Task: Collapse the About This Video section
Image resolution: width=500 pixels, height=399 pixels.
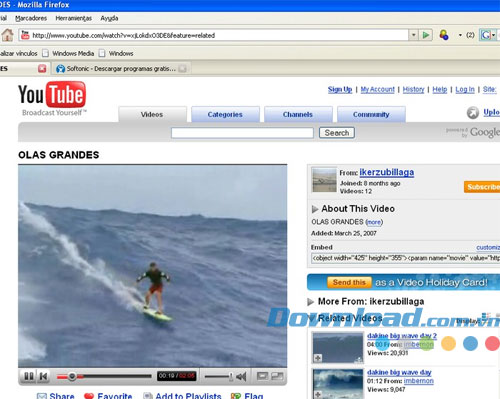Action: 315,209
